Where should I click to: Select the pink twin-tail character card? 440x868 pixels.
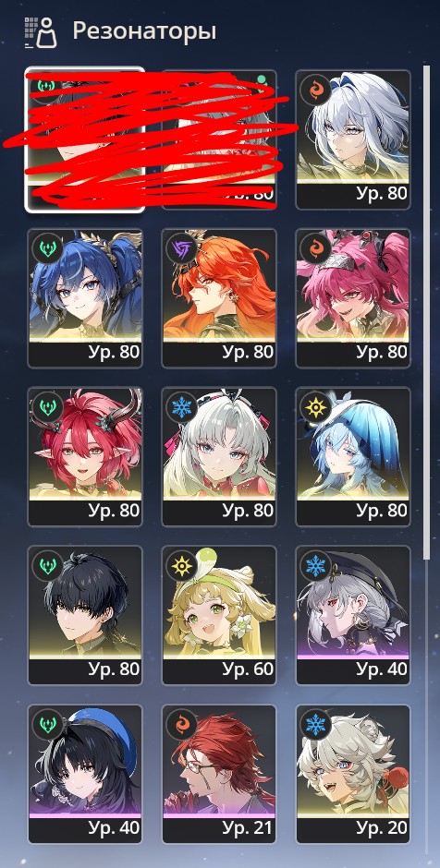353,298
